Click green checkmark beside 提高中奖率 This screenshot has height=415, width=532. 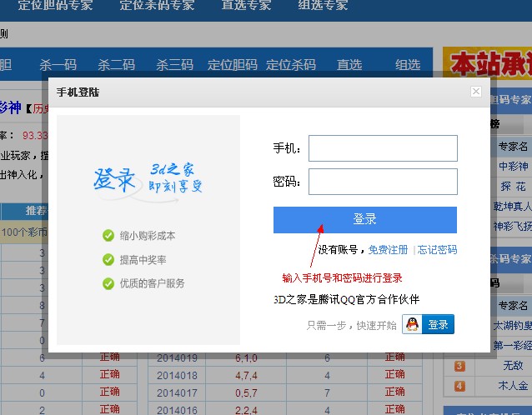pyautogui.click(x=108, y=260)
